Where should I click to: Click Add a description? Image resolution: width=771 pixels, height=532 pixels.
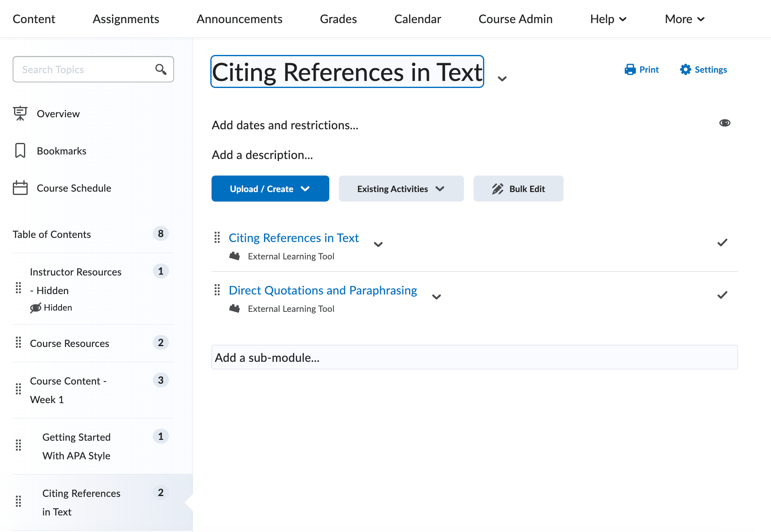click(x=262, y=155)
